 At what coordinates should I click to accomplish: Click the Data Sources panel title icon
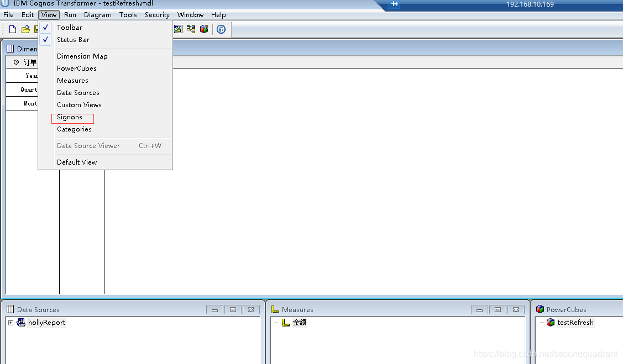(x=11, y=309)
